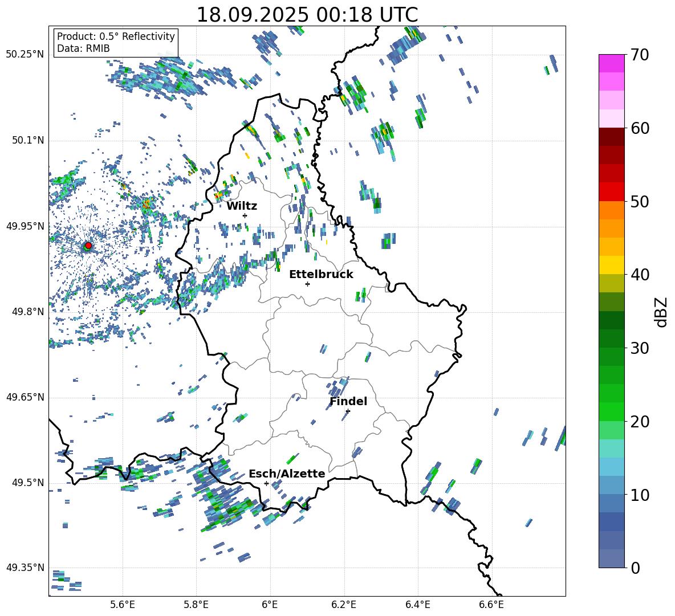Click the yellow swatch just above 40 dBZ

tap(612, 265)
